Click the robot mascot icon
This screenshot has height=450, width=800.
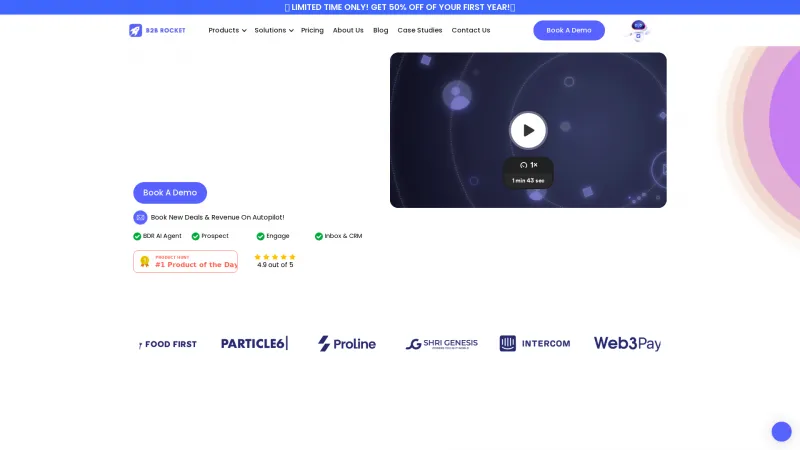(638, 31)
